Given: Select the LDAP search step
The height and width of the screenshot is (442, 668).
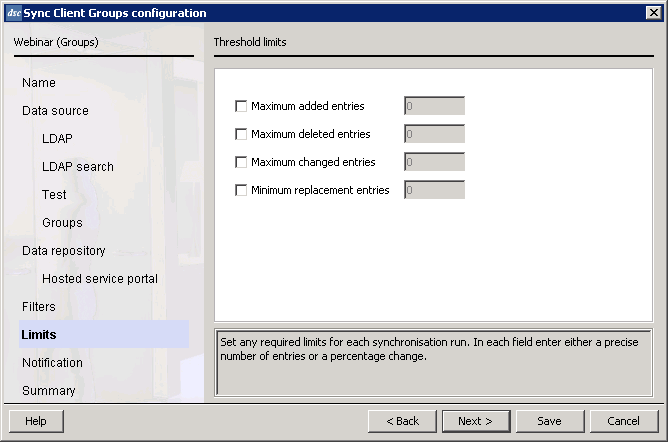Looking at the screenshot, I should [78, 166].
